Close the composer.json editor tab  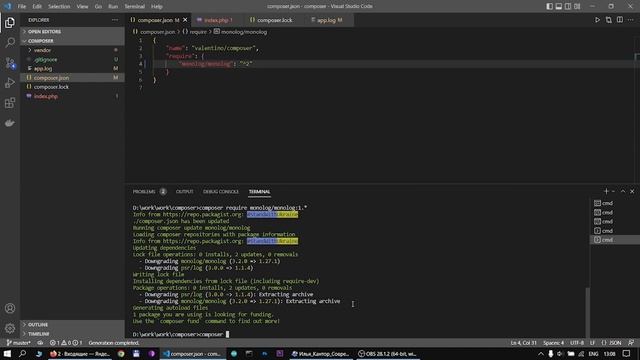coord(185,20)
